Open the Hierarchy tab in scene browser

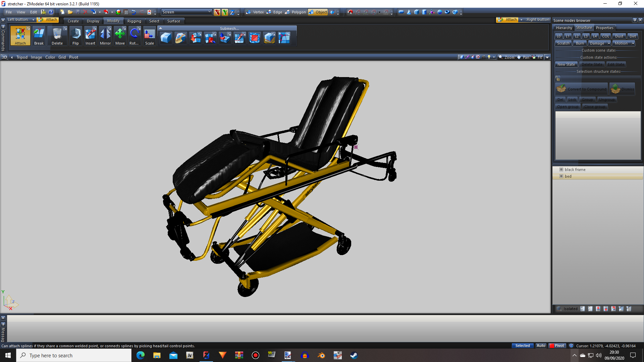[x=564, y=28]
